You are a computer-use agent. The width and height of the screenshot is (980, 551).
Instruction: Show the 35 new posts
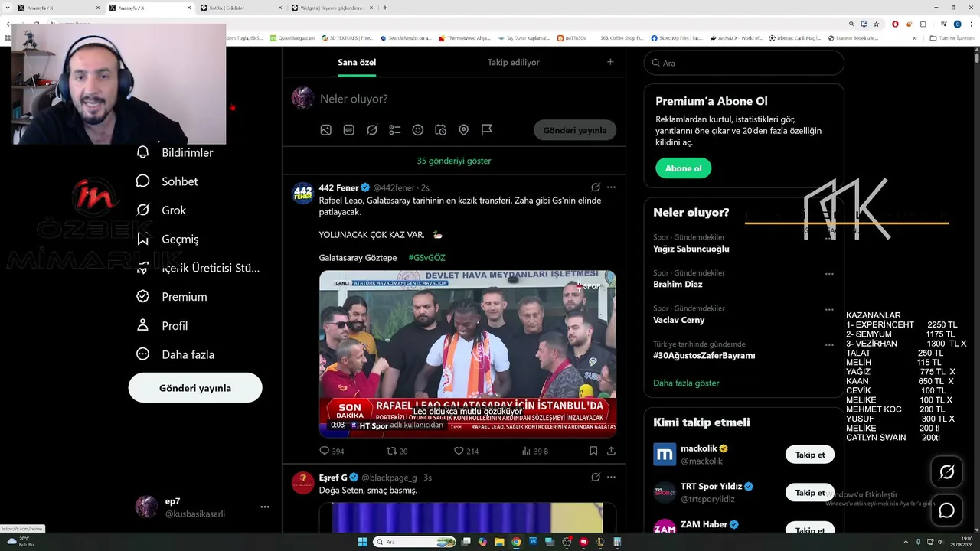[454, 161]
